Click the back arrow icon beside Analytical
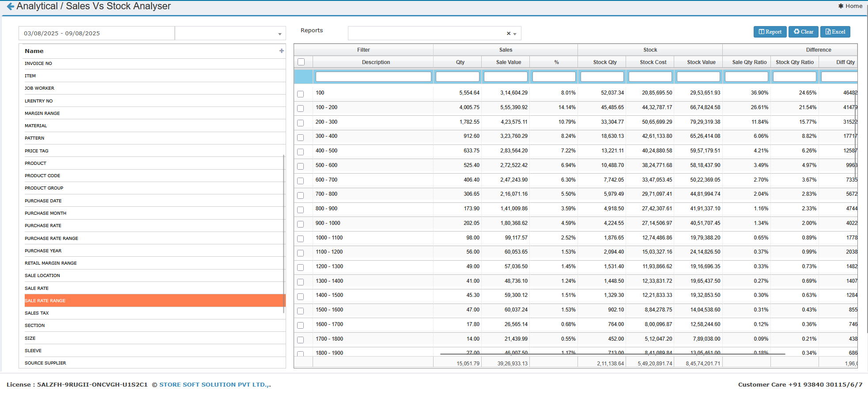 tap(10, 7)
